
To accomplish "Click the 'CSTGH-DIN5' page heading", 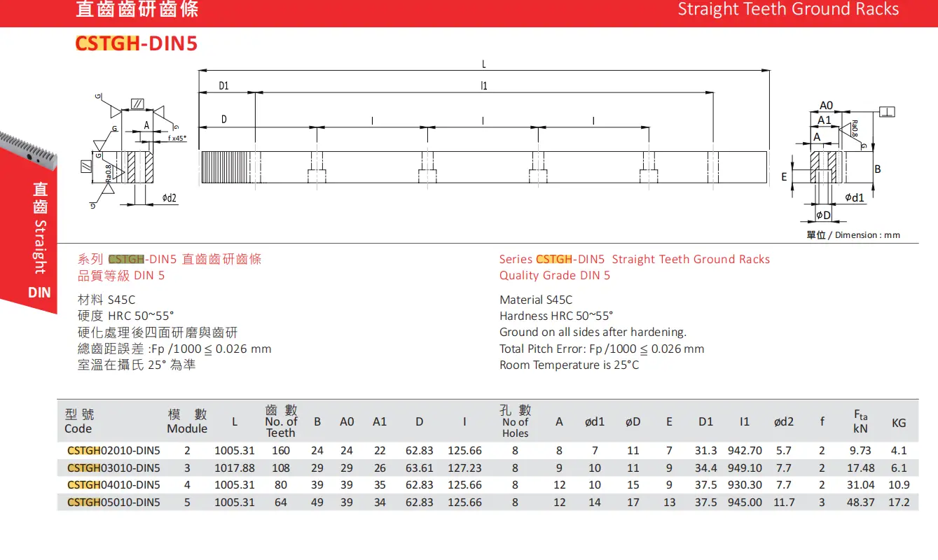I will tap(137, 44).
